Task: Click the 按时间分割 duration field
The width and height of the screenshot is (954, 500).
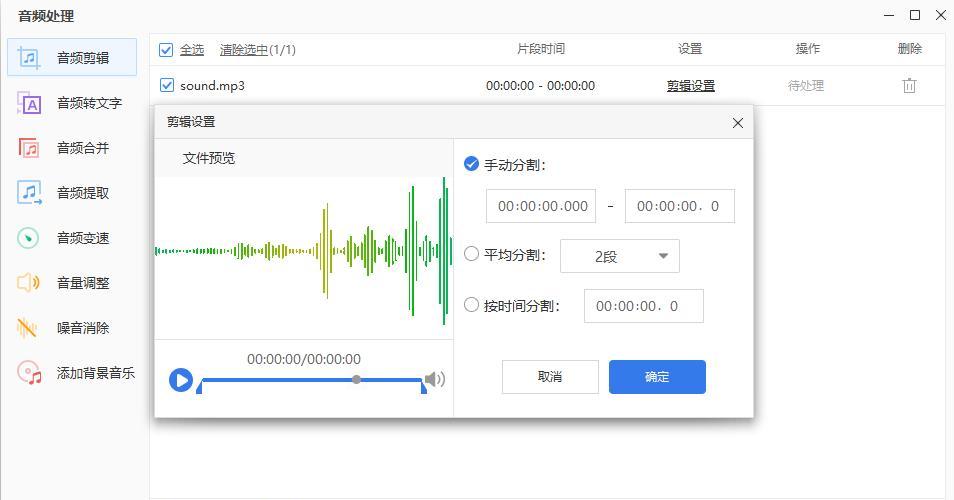Action: [644, 306]
